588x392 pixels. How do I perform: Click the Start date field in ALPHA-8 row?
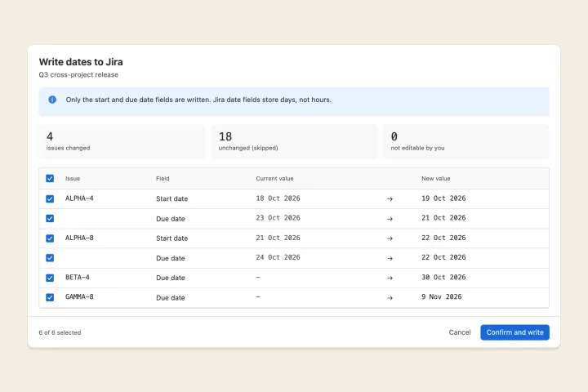[x=172, y=238]
